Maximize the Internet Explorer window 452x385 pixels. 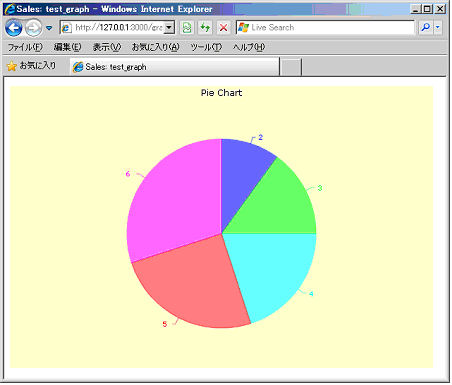[x=427, y=9]
